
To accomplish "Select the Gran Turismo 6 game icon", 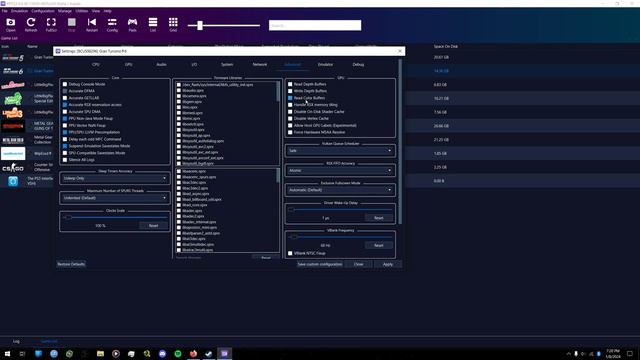I will [13, 71].
